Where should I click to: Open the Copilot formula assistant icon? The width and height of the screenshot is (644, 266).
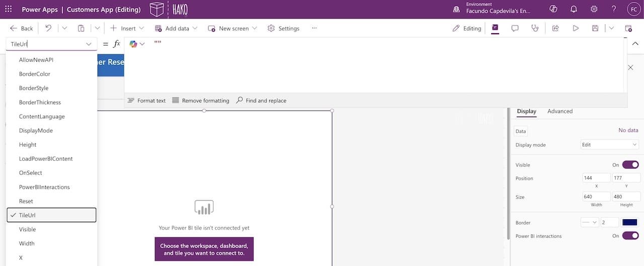(133, 44)
